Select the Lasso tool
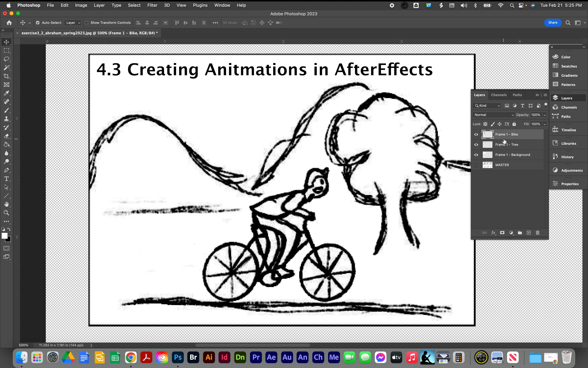588x368 pixels. [x=7, y=59]
